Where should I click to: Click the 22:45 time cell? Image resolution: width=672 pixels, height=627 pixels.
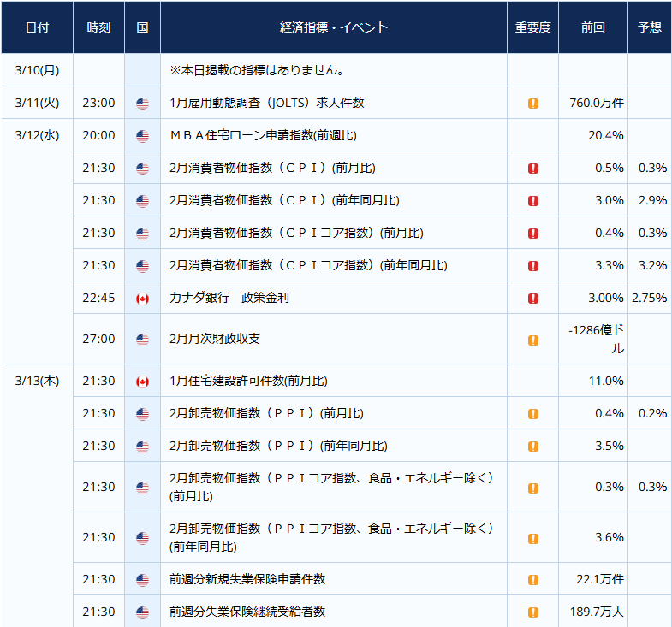tap(98, 298)
